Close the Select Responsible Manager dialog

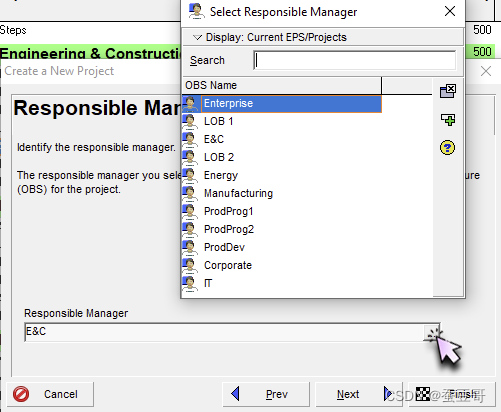point(450,12)
